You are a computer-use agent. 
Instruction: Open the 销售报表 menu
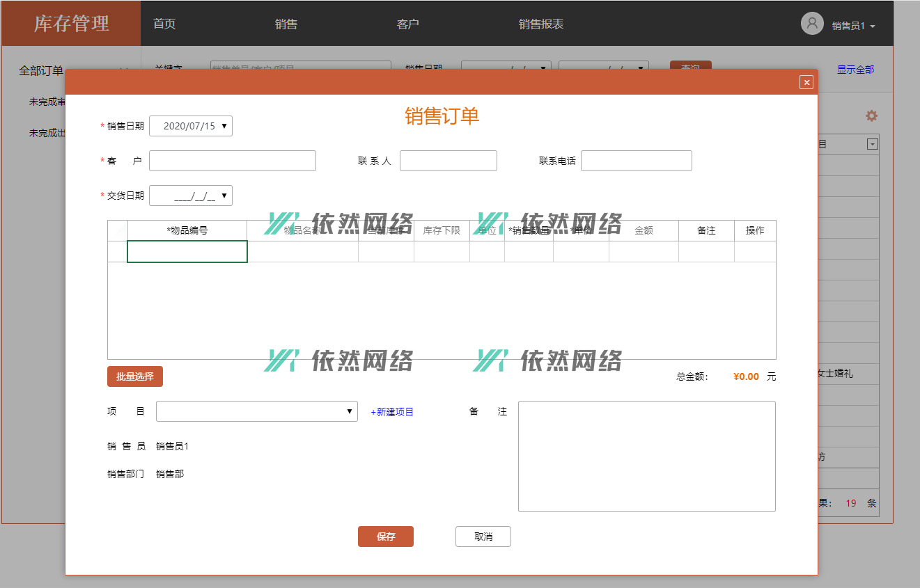541,24
